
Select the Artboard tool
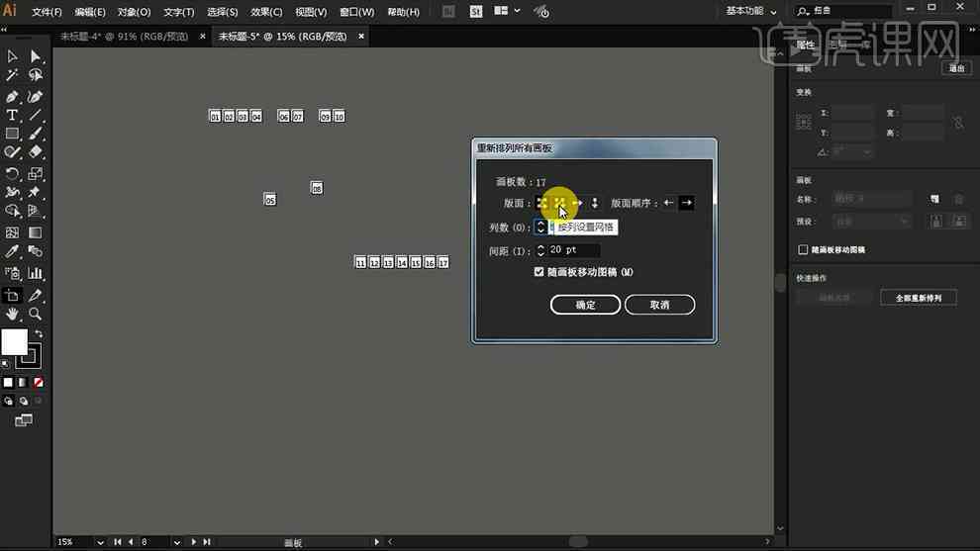[x=12, y=295]
